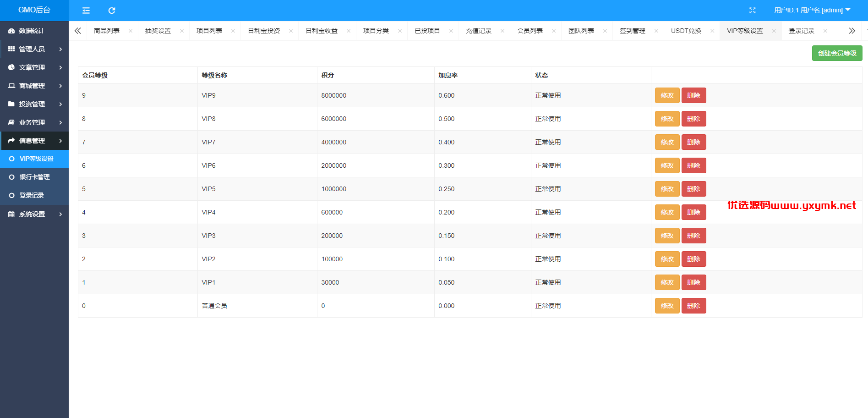Open the admin user dropdown menu

pos(812,10)
